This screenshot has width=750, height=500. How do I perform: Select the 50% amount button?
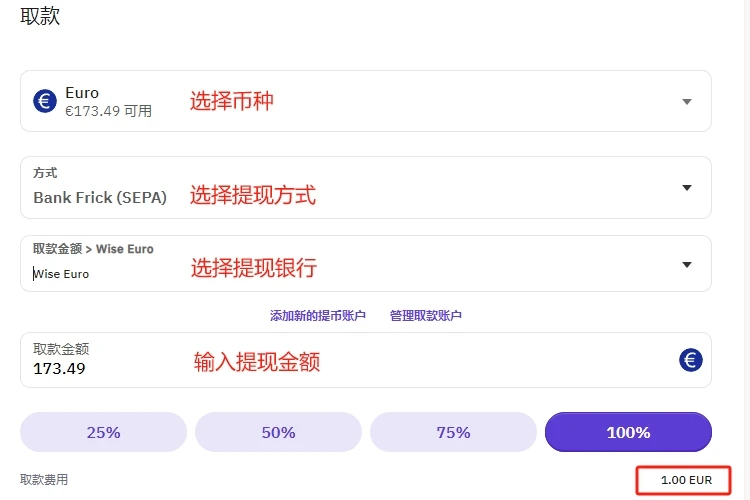coord(278,432)
